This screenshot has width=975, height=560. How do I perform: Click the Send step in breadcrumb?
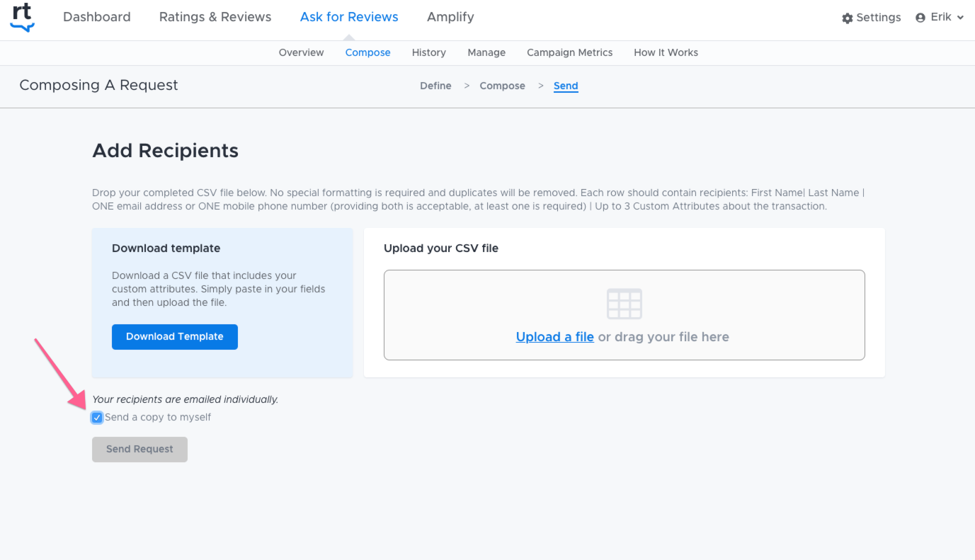[x=566, y=86]
